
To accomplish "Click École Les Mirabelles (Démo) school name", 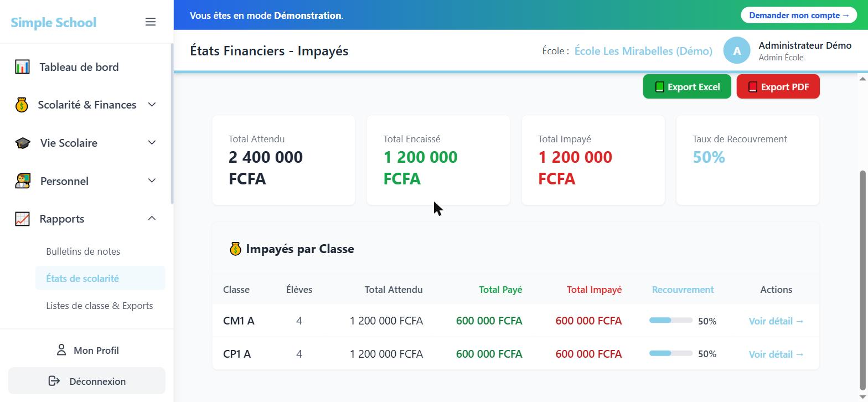I will (643, 51).
